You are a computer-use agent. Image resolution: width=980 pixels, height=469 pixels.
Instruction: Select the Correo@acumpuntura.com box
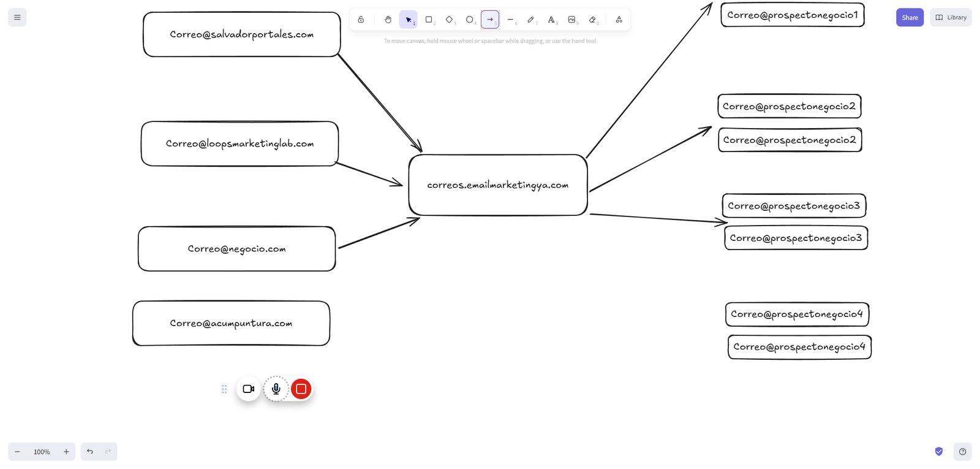(x=232, y=323)
